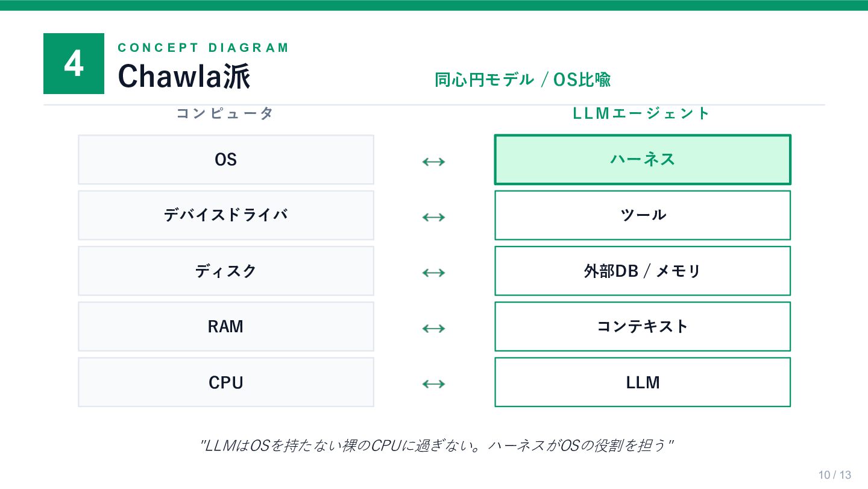The width and height of the screenshot is (868, 489).
Task: Click the コンテキスト box
Action: [643, 326]
